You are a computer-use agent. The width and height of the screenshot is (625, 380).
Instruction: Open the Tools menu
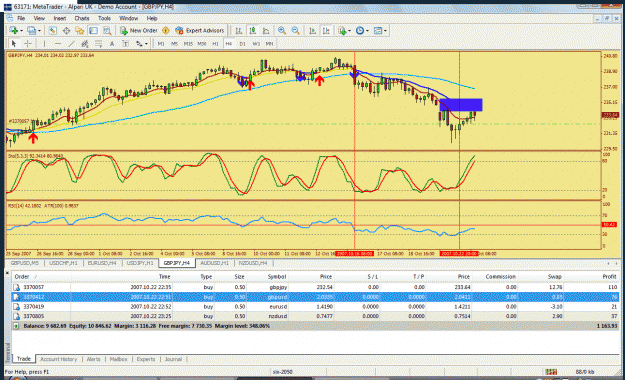point(104,18)
